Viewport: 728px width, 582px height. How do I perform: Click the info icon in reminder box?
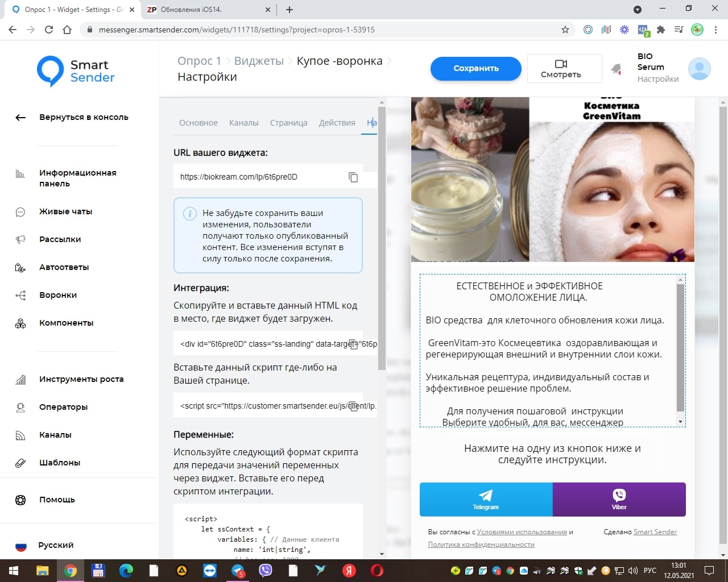point(189,214)
